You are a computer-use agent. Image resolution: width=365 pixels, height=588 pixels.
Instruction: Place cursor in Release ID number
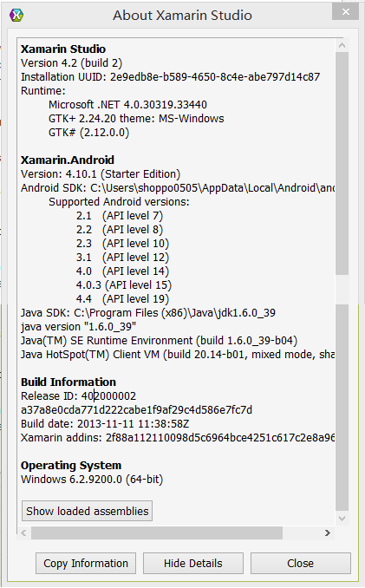click(x=108, y=396)
